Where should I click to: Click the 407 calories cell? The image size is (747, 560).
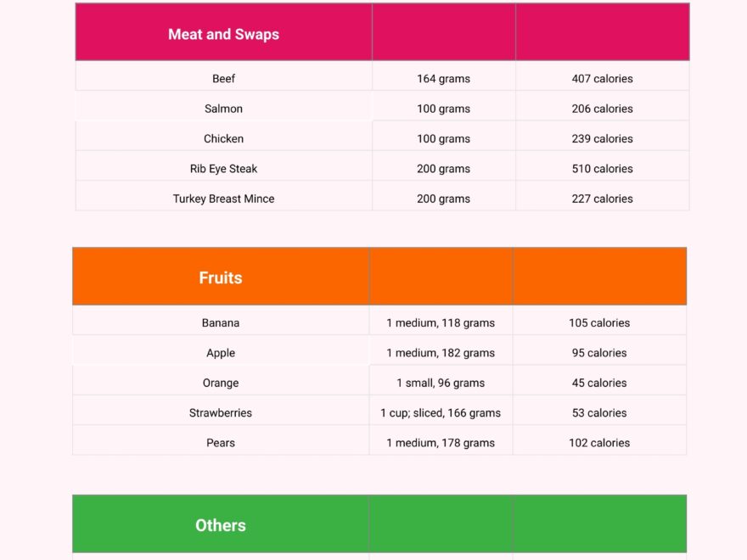pos(602,79)
